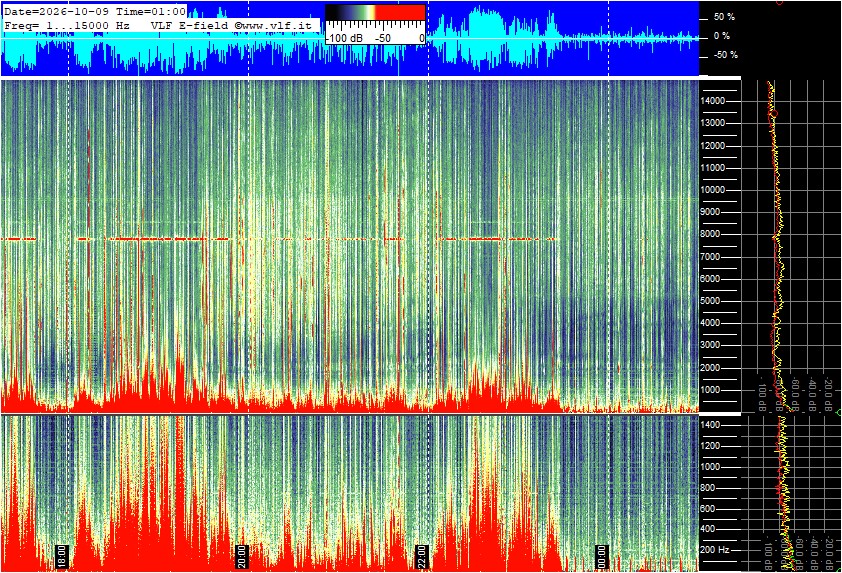Select the 00:00 time marker
Screen dimensions: 842x573
point(601,556)
